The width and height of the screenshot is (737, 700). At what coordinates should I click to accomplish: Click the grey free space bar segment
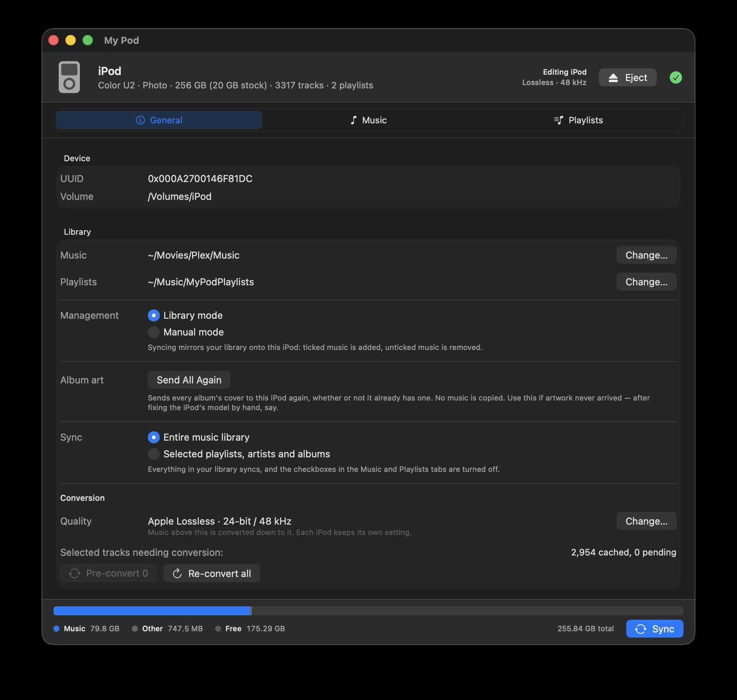[x=468, y=611]
